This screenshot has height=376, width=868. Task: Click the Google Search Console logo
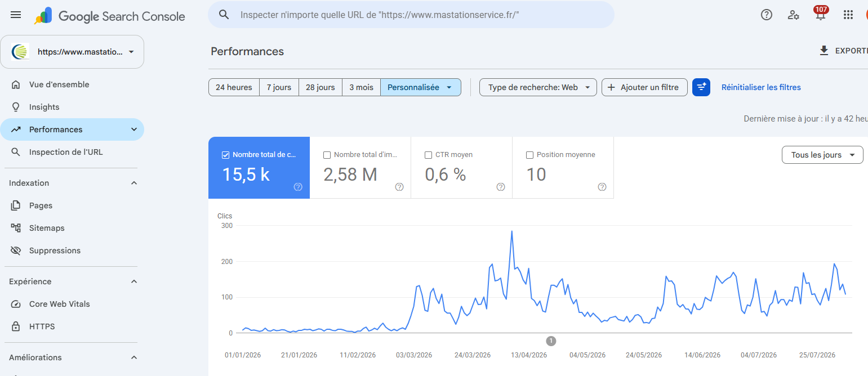click(x=110, y=16)
